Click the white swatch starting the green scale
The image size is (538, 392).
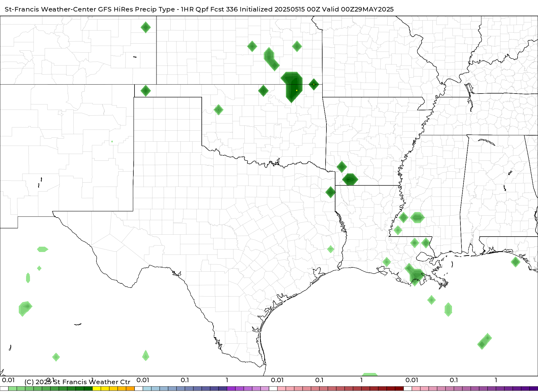[x=4, y=389]
